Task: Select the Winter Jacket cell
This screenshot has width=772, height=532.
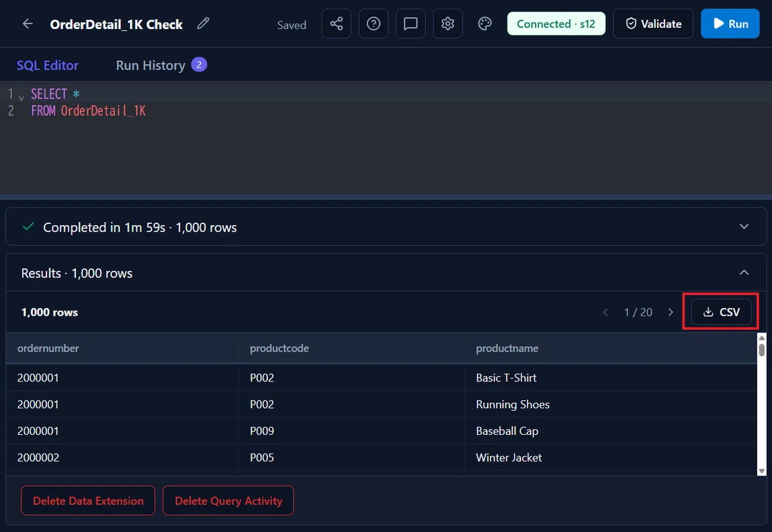Action: 611,457
